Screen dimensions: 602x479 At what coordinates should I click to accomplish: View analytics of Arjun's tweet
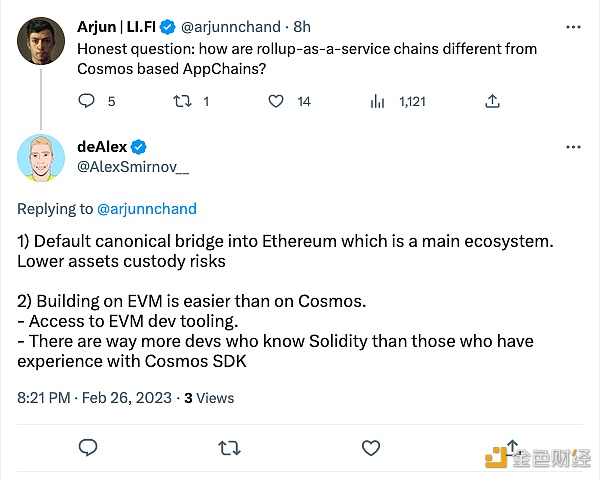tap(378, 101)
